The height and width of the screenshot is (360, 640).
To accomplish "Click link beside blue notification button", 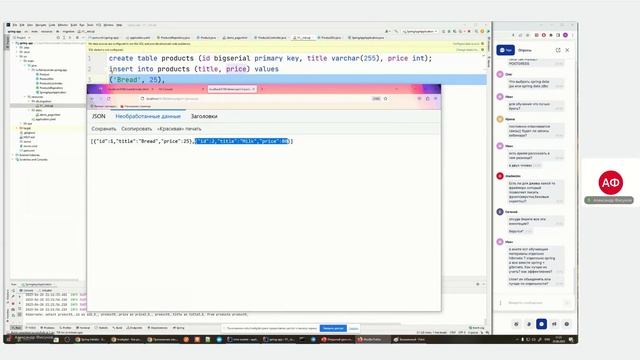I will pos(353,328).
